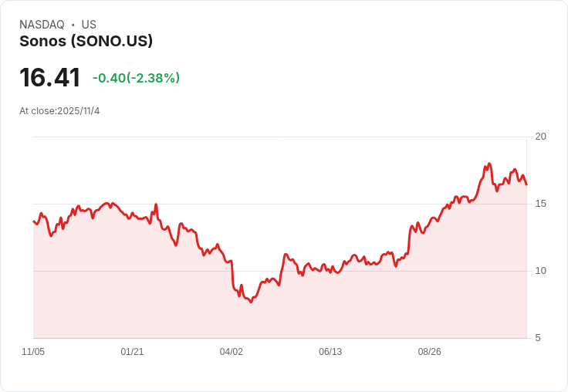The image size is (568, 392).
Task: Select the 08/26 date on the x-axis
Action: pyautogui.click(x=429, y=352)
